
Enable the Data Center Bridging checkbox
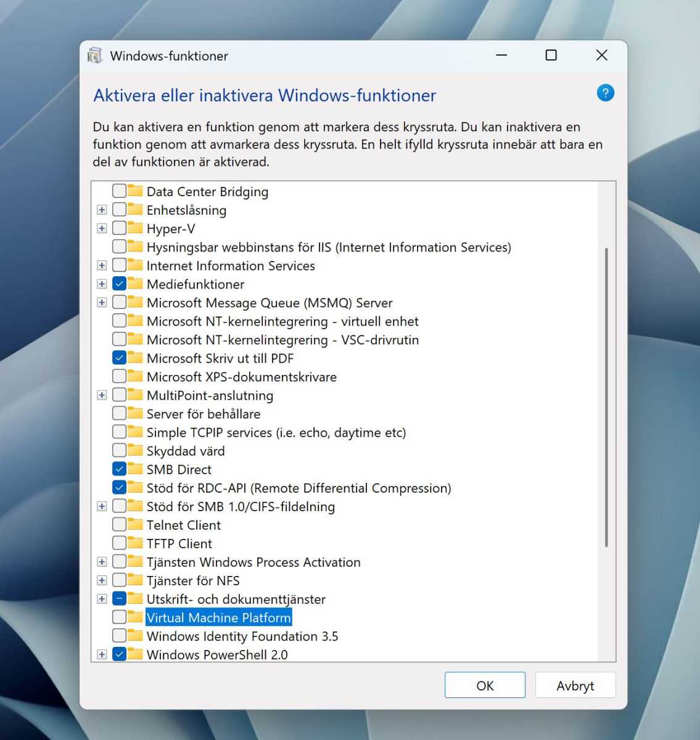[x=119, y=191]
